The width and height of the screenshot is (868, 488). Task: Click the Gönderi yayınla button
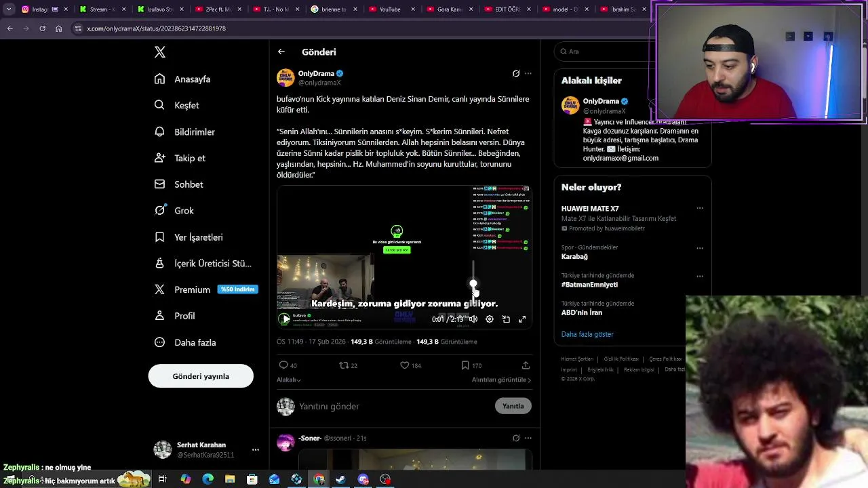pyautogui.click(x=201, y=376)
